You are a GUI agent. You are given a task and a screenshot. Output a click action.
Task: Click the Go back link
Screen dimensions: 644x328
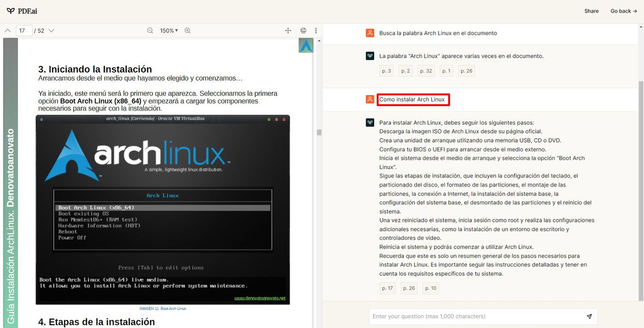(624, 11)
